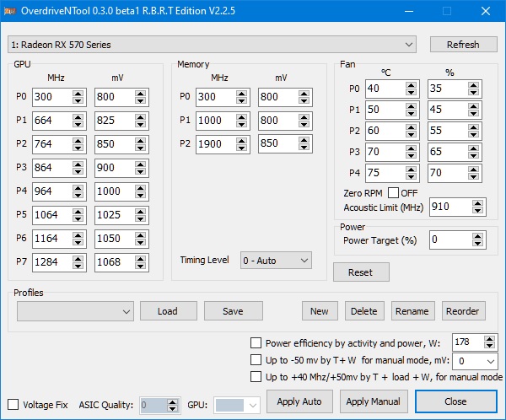Increase Fan P3 percent 65 with up arrow

click(x=473, y=148)
